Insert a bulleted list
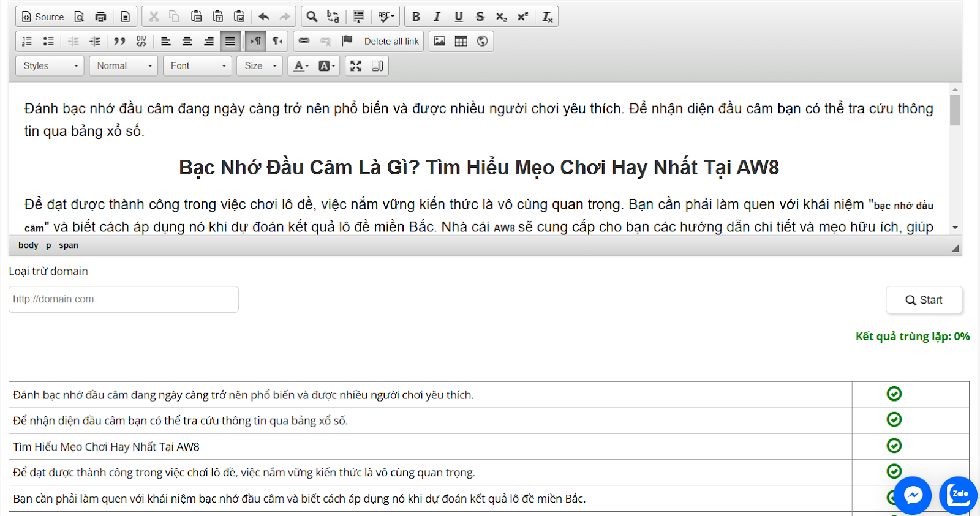The height and width of the screenshot is (516, 980). coord(48,41)
